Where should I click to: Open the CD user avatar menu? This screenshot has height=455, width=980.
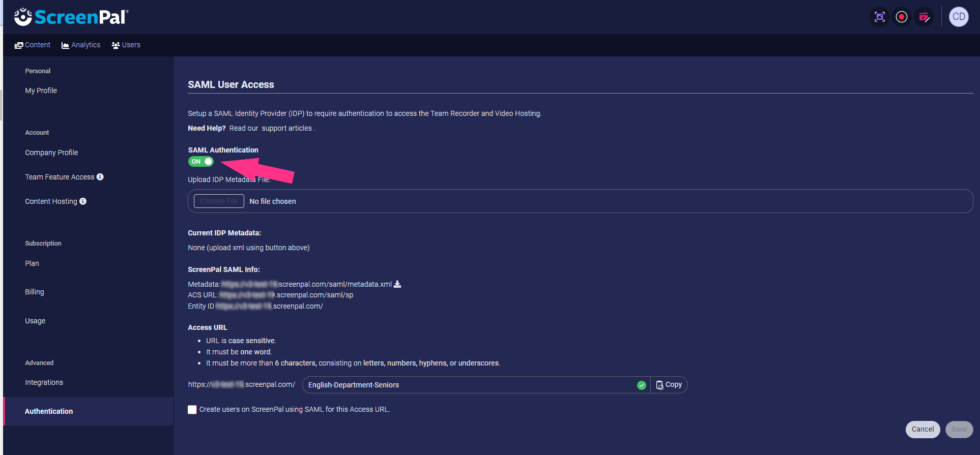(959, 17)
